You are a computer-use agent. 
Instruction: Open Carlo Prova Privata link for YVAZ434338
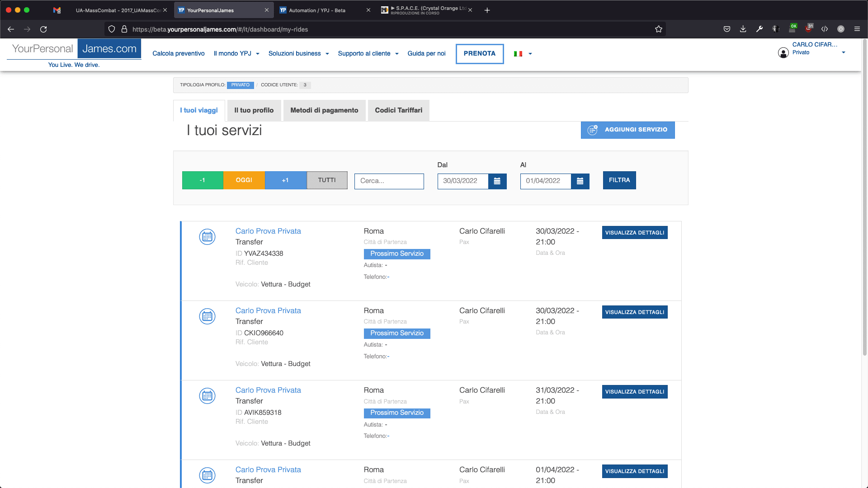[268, 231]
